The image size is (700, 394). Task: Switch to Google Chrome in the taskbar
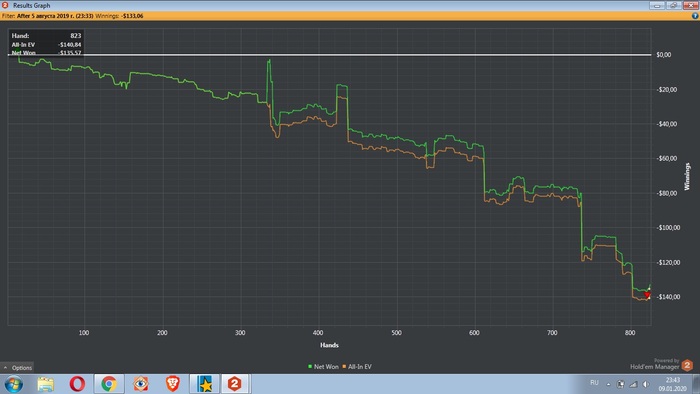[x=109, y=384]
